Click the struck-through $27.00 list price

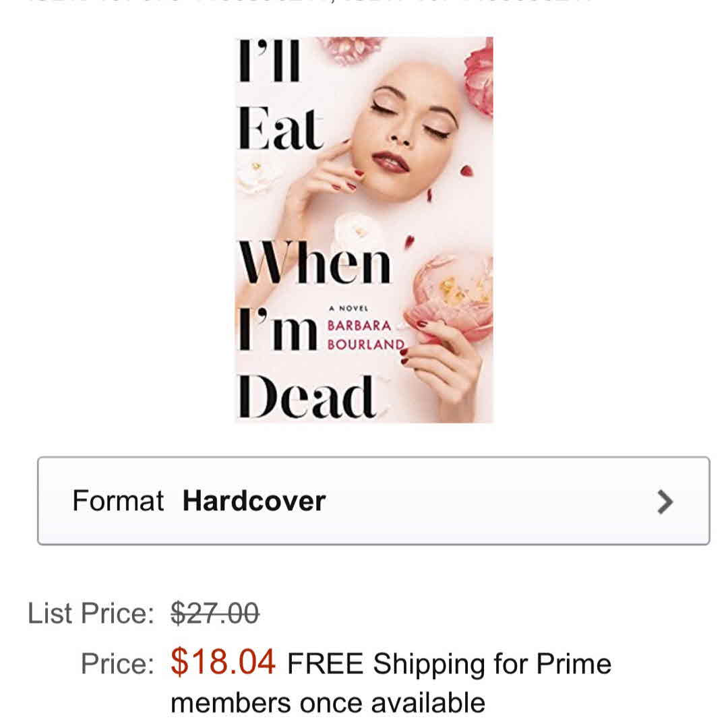(x=215, y=613)
